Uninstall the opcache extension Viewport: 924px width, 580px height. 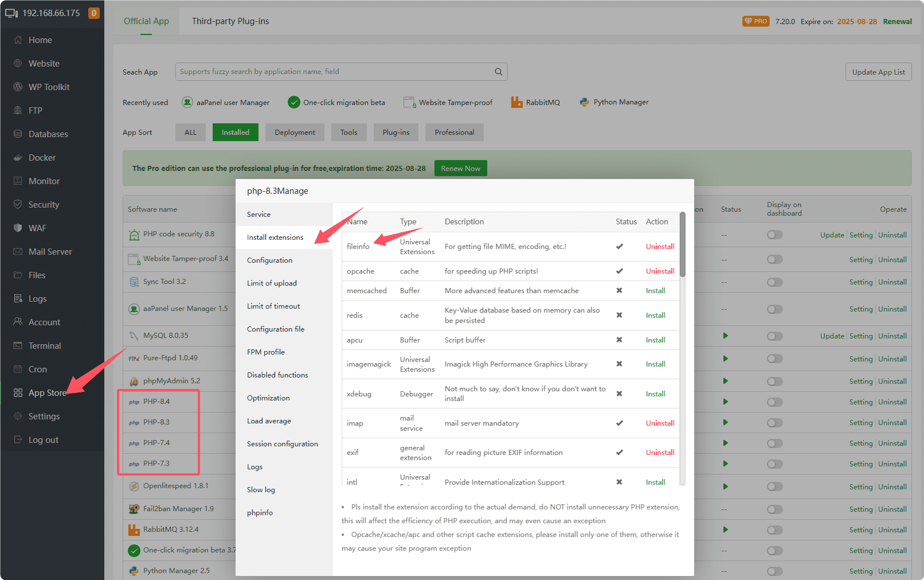pos(660,271)
